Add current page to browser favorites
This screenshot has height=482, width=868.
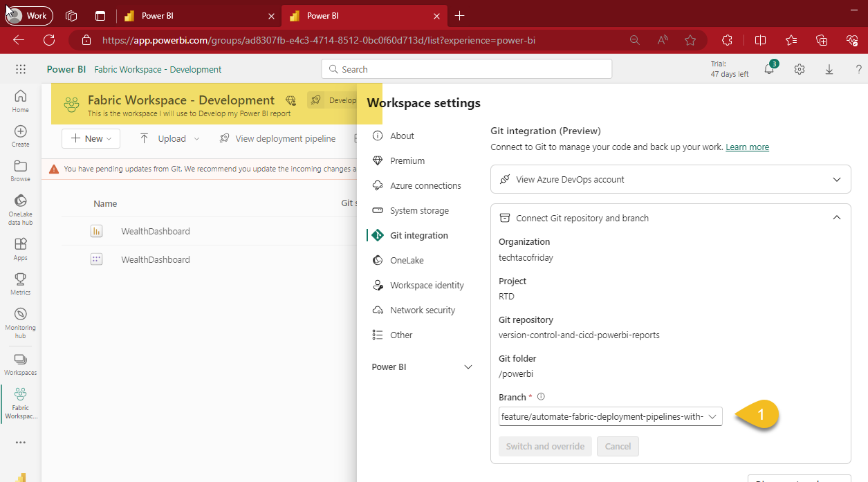pos(690,40)
